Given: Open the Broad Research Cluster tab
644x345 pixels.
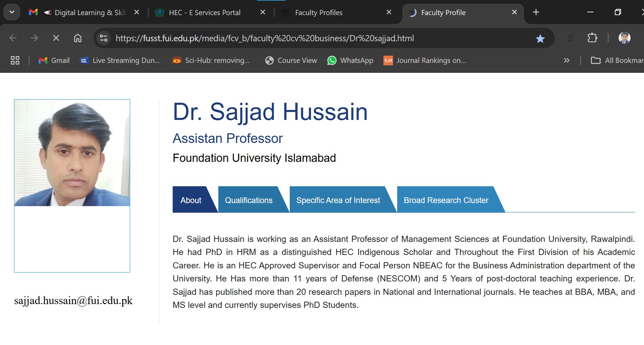Looking at the screenshot, I should tap(446, 200).
